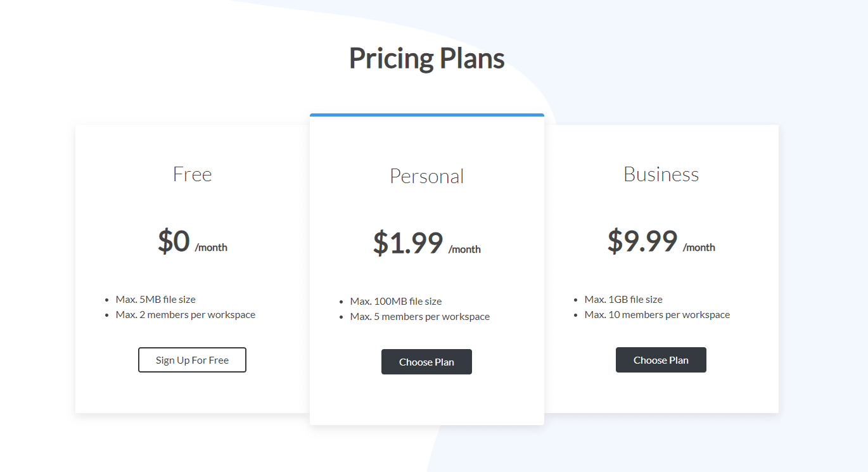Click the Max. 1GB file size item
Viewport: 868px width, 472px height.
click(x=623, y=299)
